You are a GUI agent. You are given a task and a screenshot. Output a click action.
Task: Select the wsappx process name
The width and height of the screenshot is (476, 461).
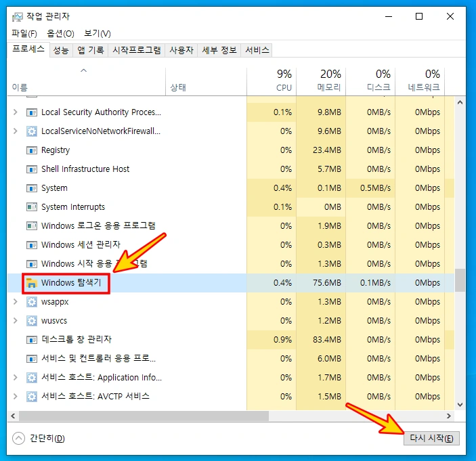[55, 302]
